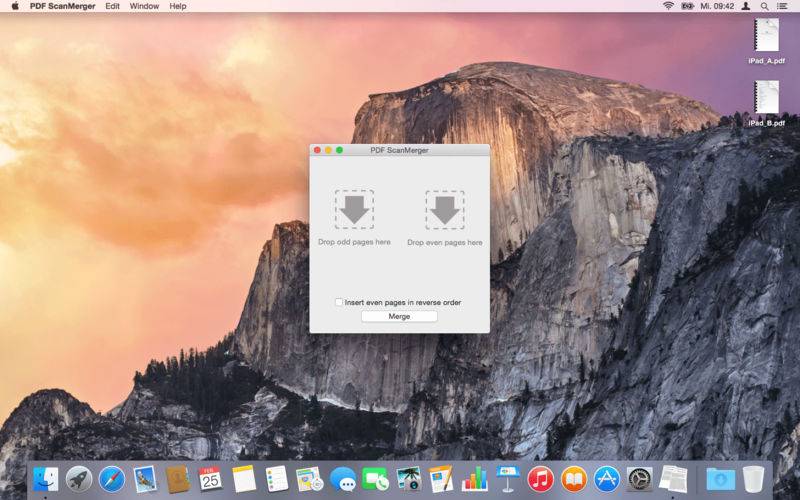The image size is (800, 500).
Task: Open the Apple menu
Action: (x=15, y=6)
